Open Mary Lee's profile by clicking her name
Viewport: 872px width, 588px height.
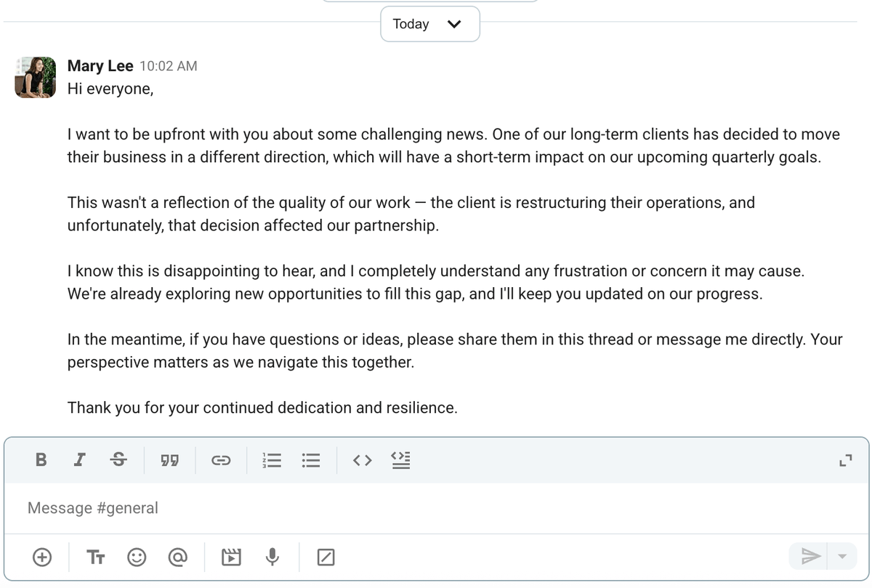point(100,65)
